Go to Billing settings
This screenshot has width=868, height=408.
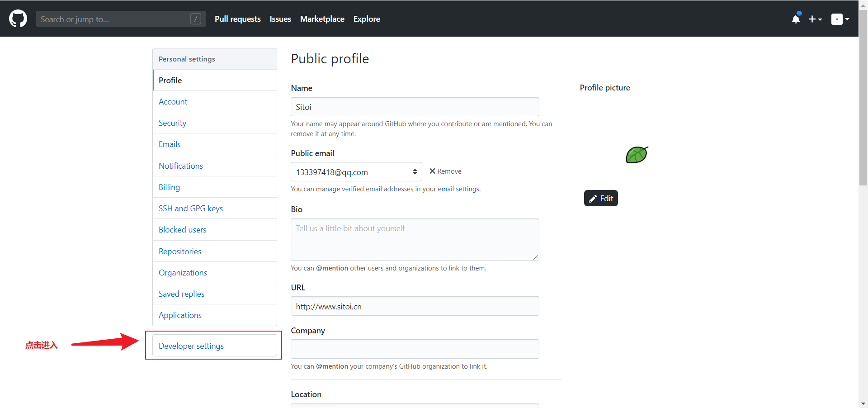click(x=215, y=187)
